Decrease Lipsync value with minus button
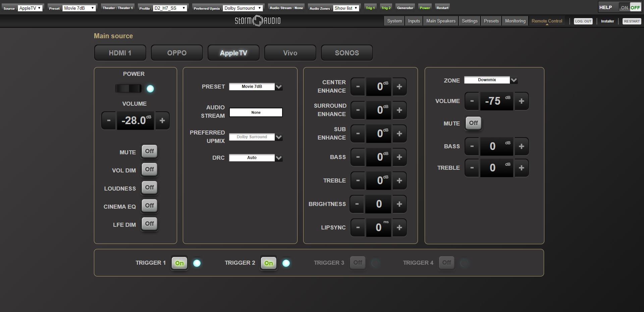Image resolution: width=644 pixels, height=312 pixels. tap(358, 227)
